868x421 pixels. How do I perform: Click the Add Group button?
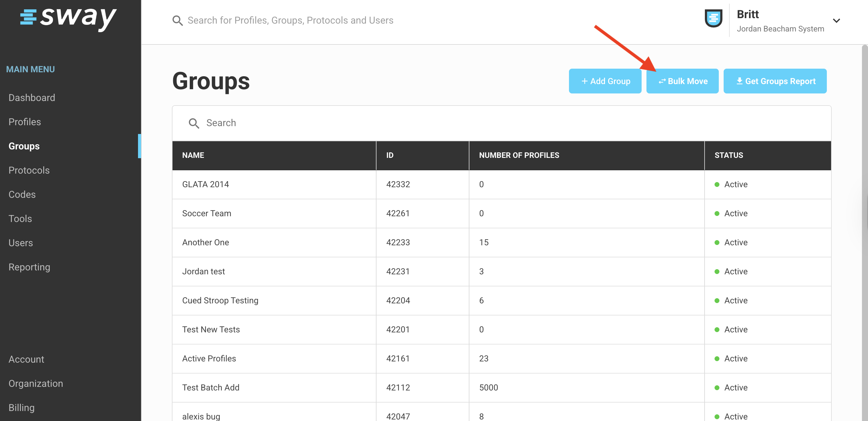coord(605,81)
